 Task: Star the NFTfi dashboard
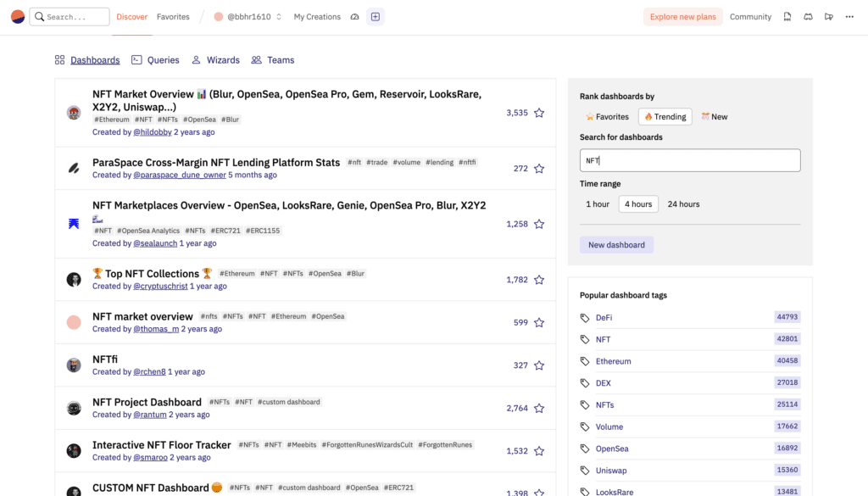pyautogui.click(x=539, y=365)
